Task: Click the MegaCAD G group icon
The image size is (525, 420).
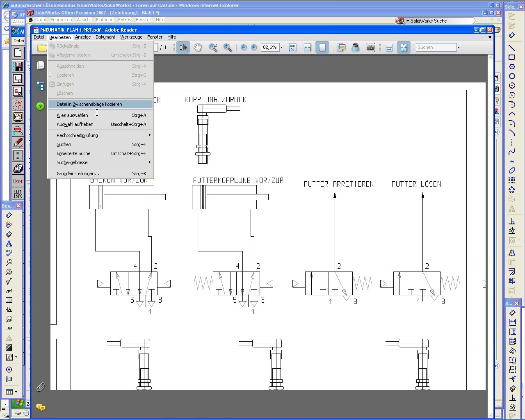Action: click(18, 92)
